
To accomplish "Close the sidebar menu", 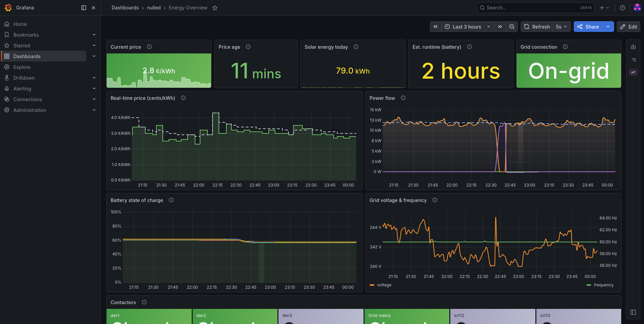I will 93,8.
